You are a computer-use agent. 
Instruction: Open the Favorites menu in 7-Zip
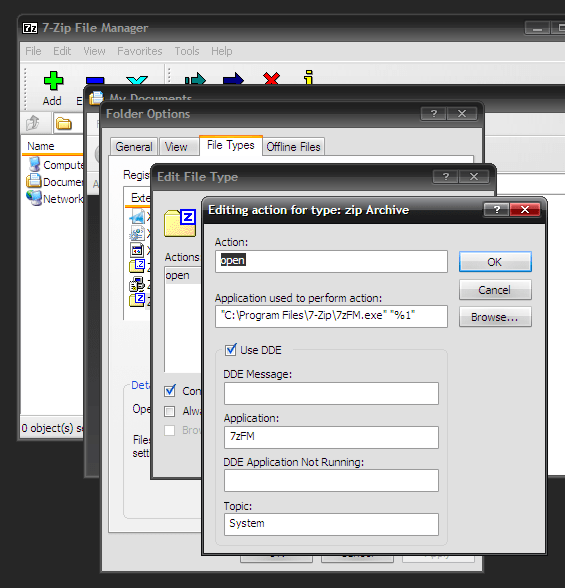(139, 51)
